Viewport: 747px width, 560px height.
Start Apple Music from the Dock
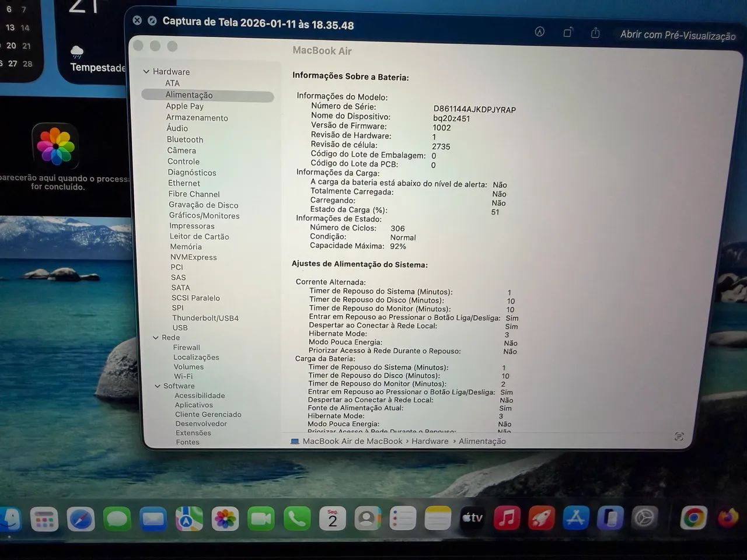click(x=506, y=518)
